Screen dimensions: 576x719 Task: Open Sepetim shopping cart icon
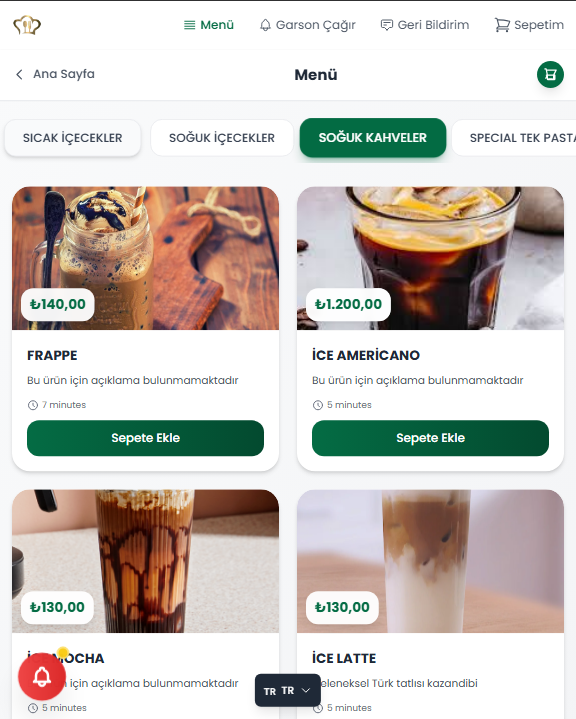(502, 25)
